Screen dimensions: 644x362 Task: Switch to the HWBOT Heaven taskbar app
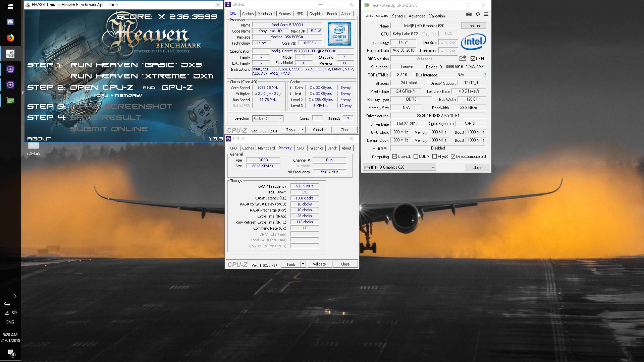[10, 54]
